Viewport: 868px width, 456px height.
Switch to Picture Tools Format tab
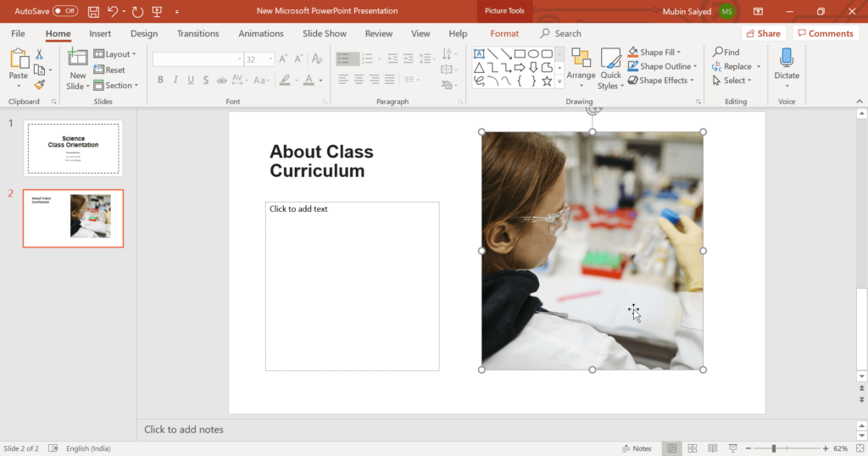[504, 34]
